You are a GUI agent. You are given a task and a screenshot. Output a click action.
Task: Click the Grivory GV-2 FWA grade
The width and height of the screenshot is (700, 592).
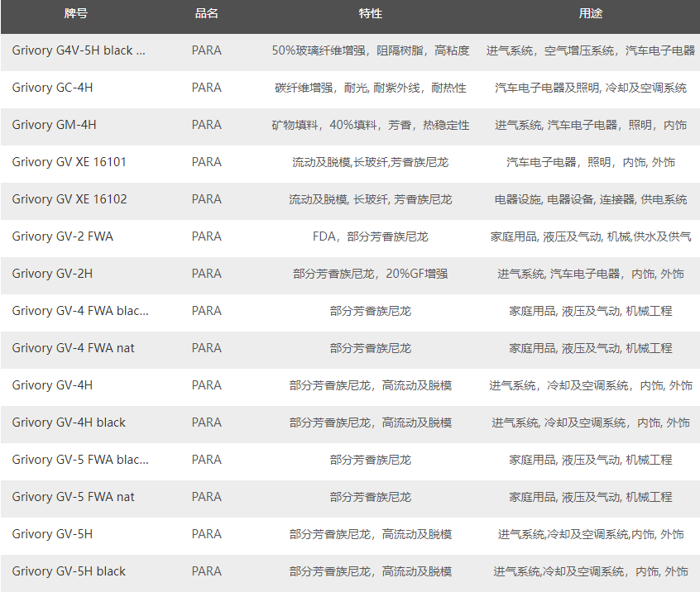click(x=62, y=236)
